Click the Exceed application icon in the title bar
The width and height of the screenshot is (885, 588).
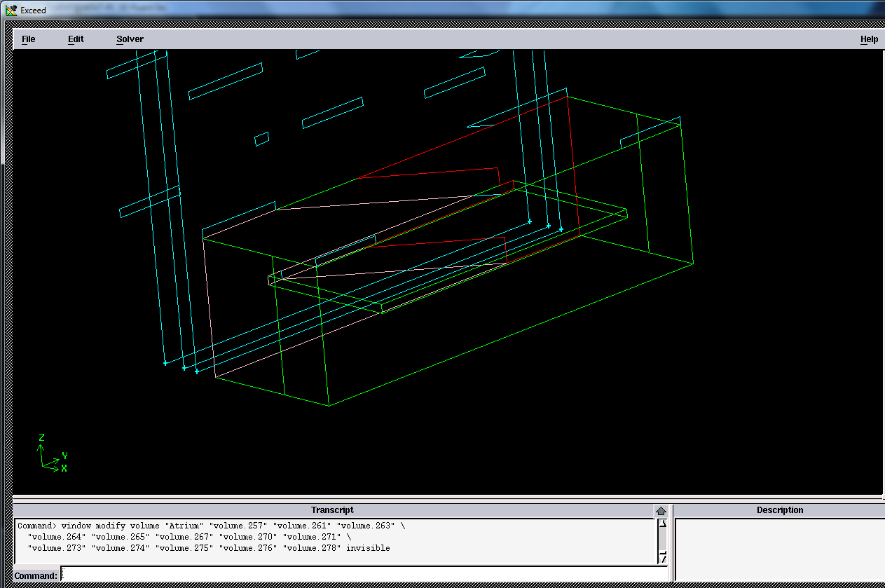[11, 9]
